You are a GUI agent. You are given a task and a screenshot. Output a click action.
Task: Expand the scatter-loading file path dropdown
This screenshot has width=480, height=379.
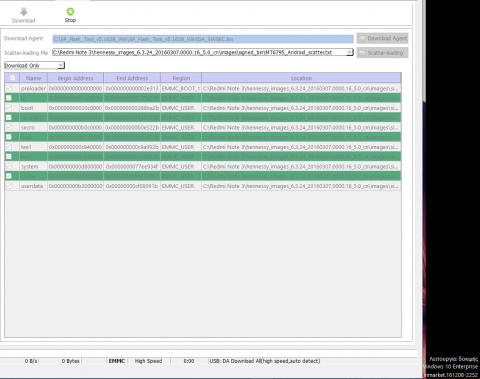click(x=349, y=52)
